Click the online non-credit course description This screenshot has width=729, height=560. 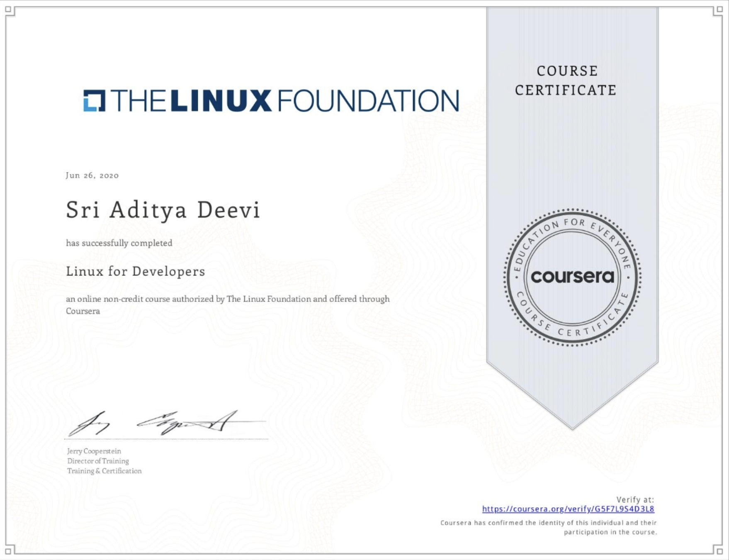pyautogui.click(x=228, y=305)
